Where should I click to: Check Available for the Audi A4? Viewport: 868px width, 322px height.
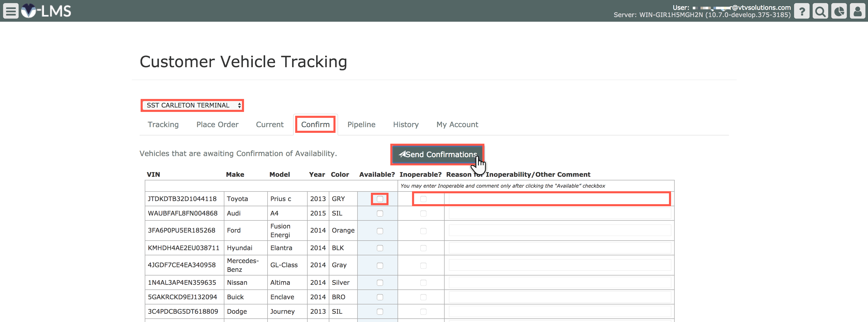coord(380,213)
